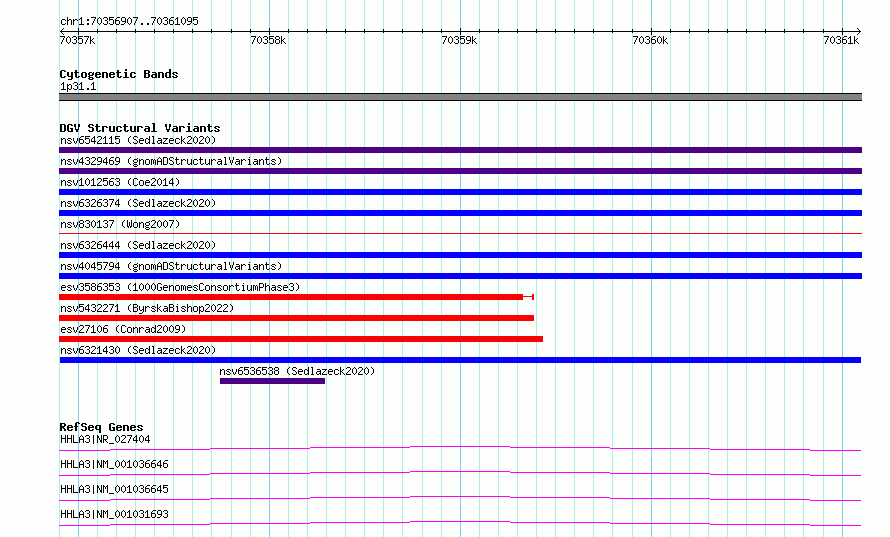
Task: Open HHLA3|NM_001031693 transcript label
Action: point(114,514)
